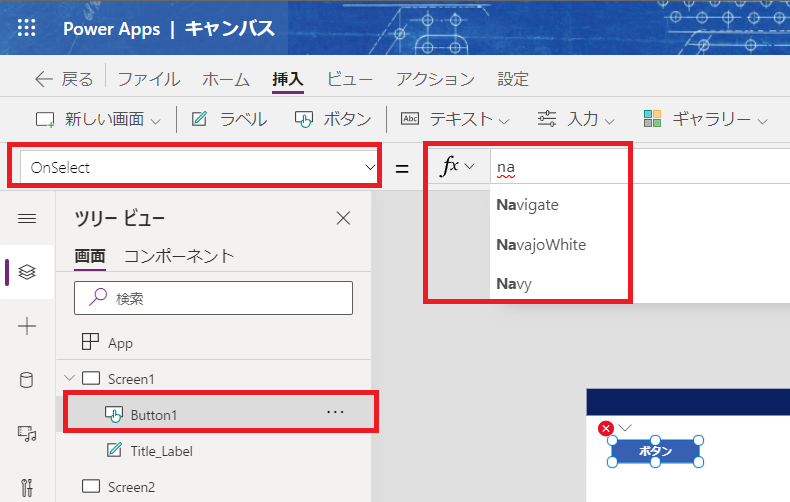Viewport: 790px width, 502px height.
Task: Click the back arrow 戻る
Action: pyautogui.click(x=64, y=79)
